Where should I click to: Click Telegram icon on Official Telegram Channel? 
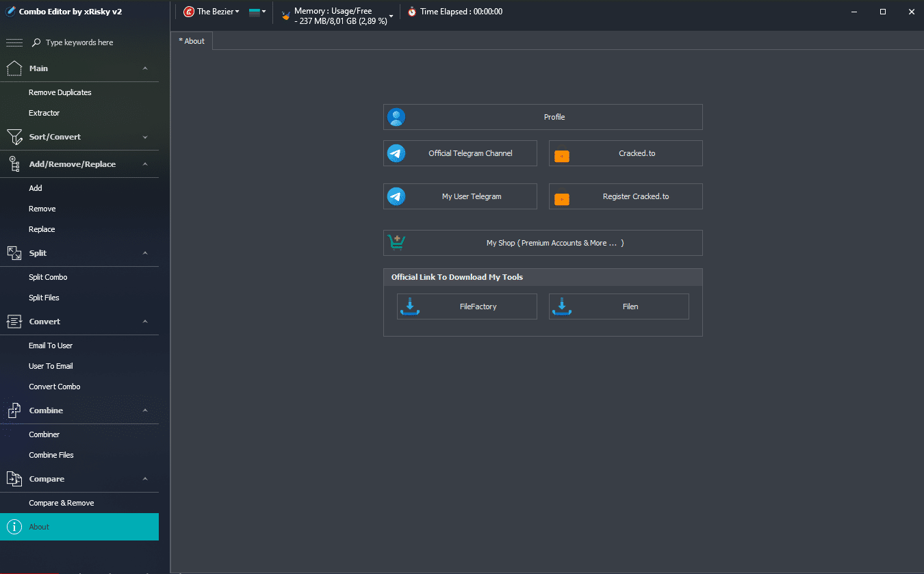click(396, 153)
